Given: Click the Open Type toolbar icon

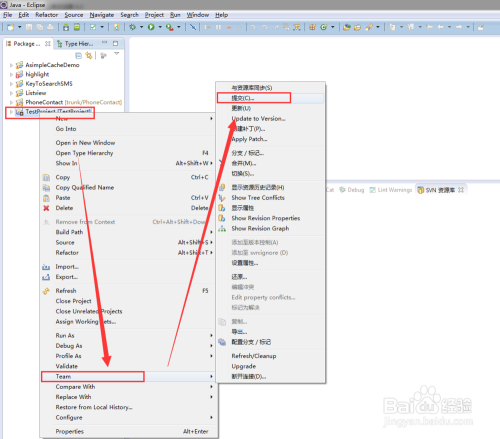Looking at the screenshot, I should [347, 27].
